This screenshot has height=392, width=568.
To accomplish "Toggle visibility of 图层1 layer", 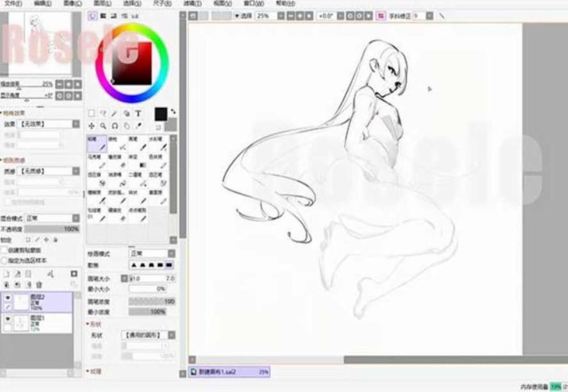I will click(8, 319).
